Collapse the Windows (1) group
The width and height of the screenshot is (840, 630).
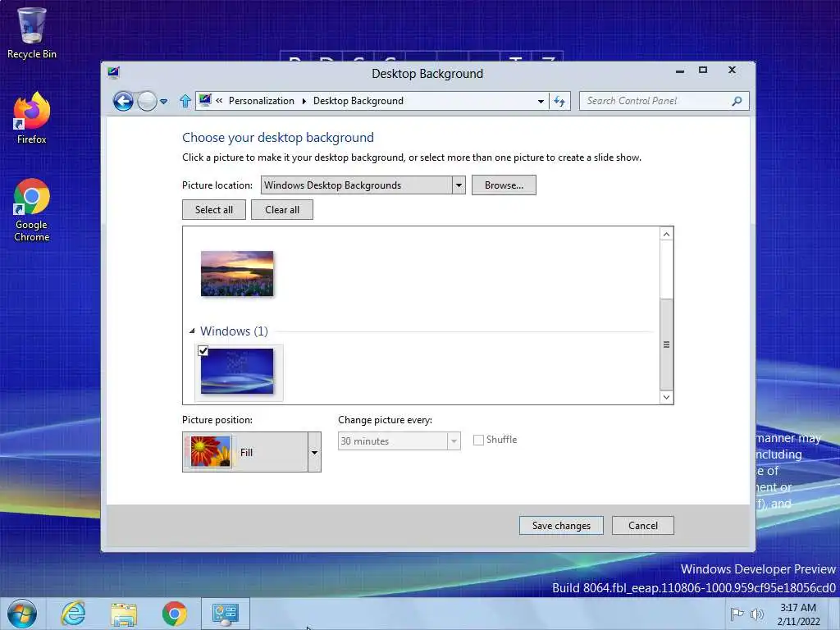[192, 331]
